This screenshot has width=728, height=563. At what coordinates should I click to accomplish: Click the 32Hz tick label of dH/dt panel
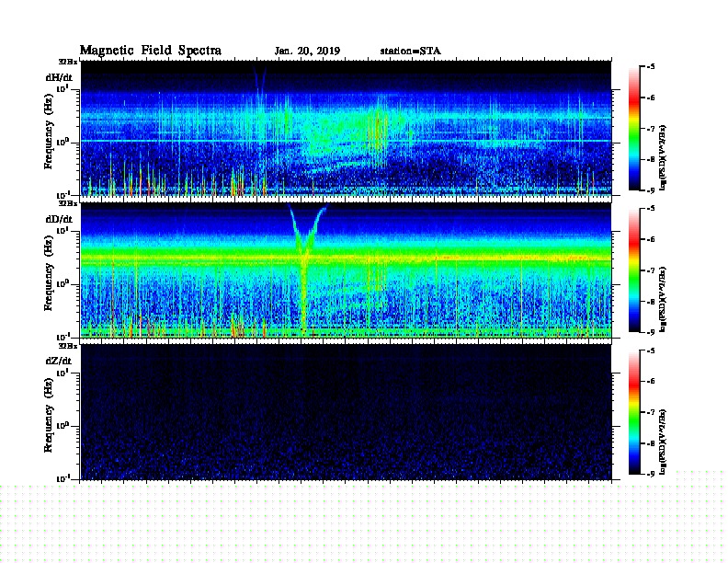click(68, 62)
